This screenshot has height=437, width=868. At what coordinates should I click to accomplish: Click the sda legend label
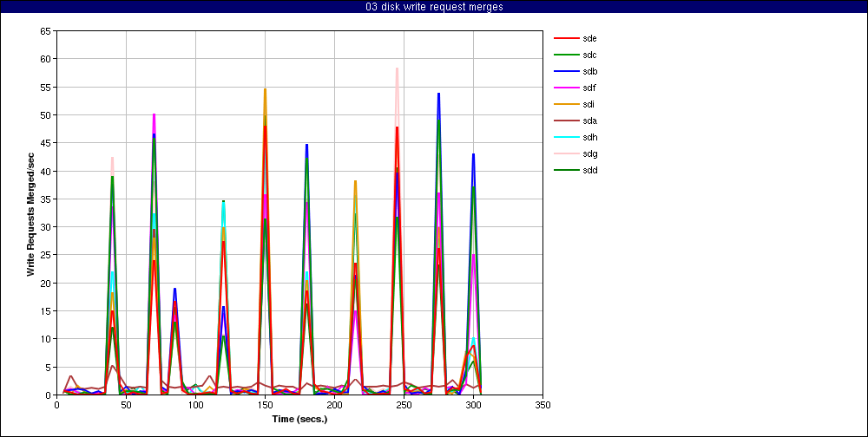coord(589,121)
